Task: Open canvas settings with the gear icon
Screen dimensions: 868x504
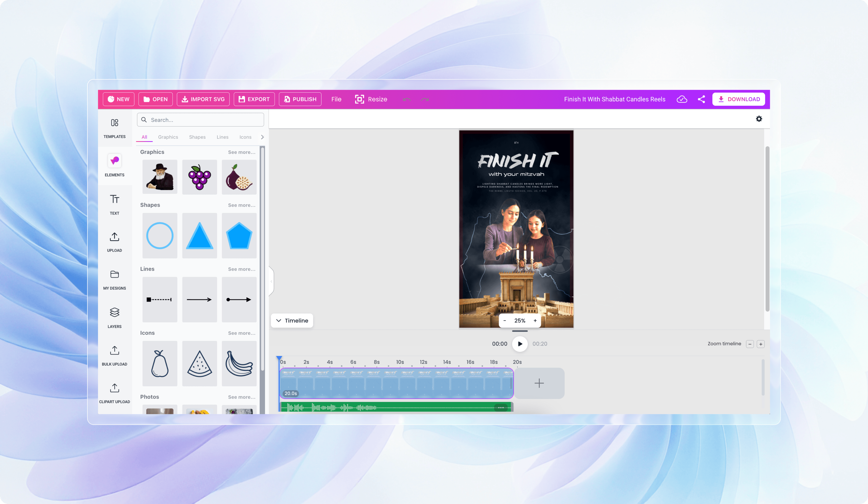Action: [x=759, y=118]
